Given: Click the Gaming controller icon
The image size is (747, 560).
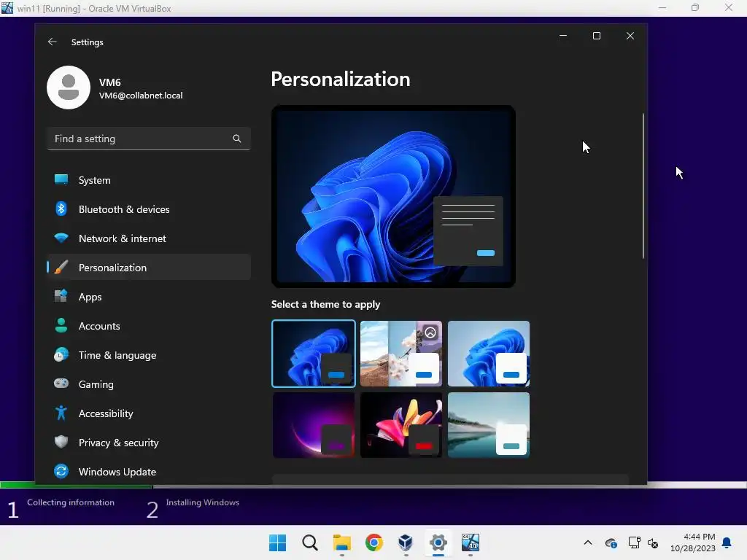Looking at the screenshot, I should (x=61, y=384).
